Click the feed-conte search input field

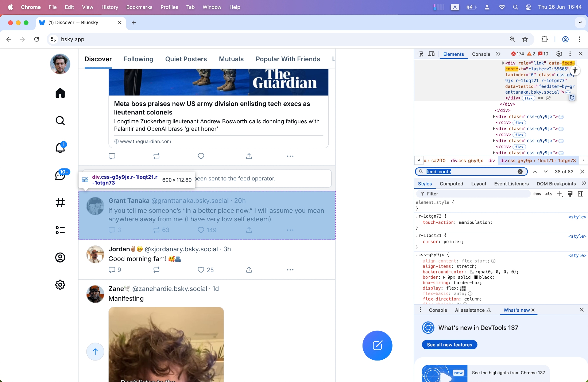pos(470,172)
